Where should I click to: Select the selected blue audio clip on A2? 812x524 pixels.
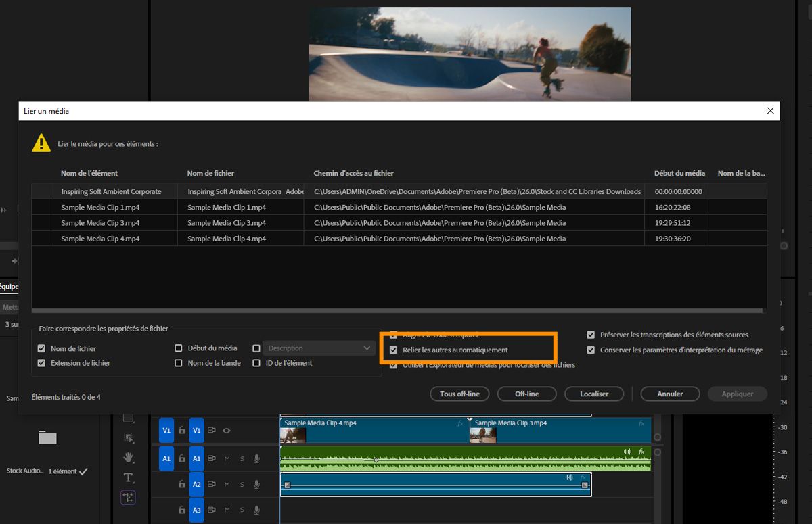pyautogui.click(x=436, y=484)
